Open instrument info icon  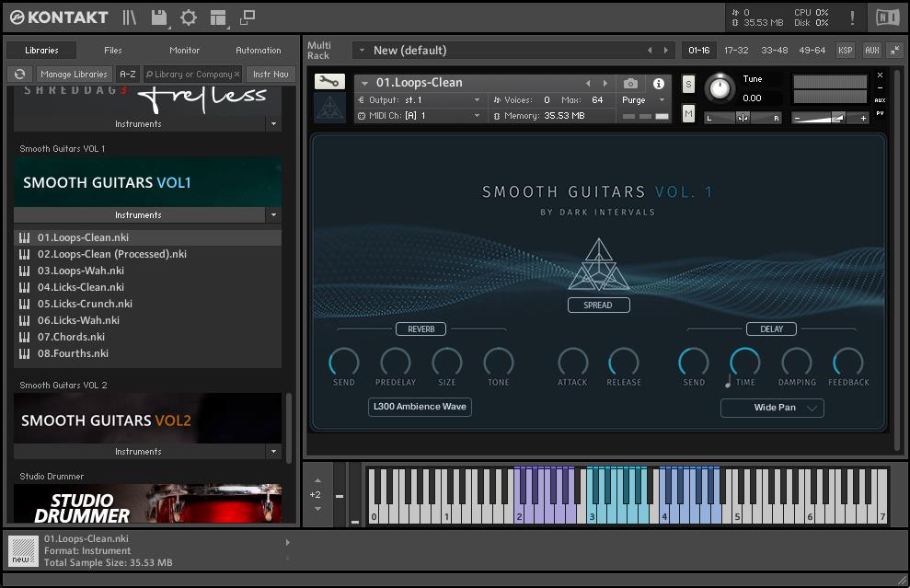(x=658, y=84)
